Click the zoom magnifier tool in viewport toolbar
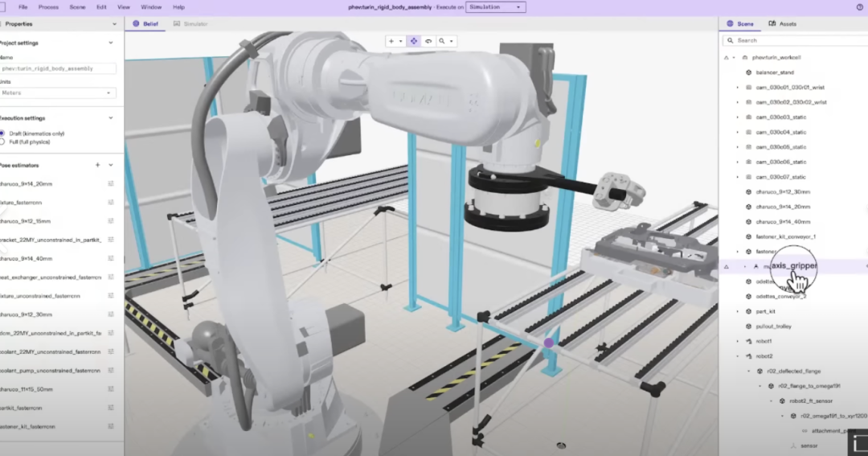 pyautogui.click(x=442, y=41)
